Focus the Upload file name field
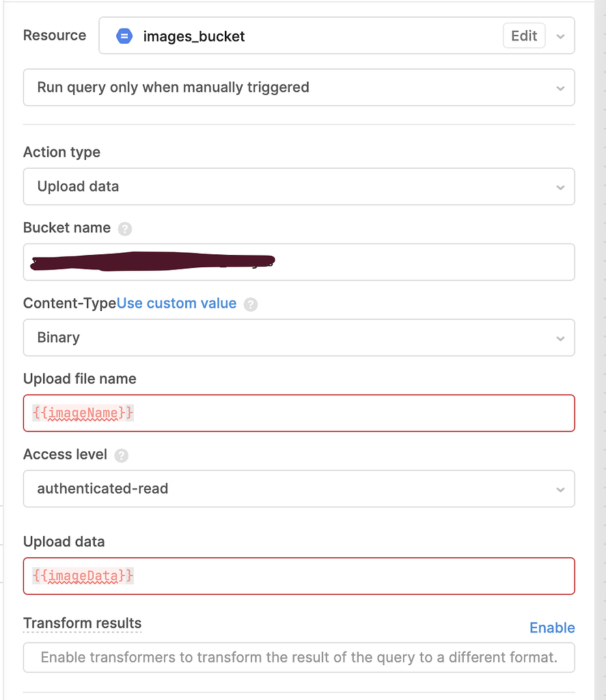This screenshot has height=700, width=606. [299, 413]
